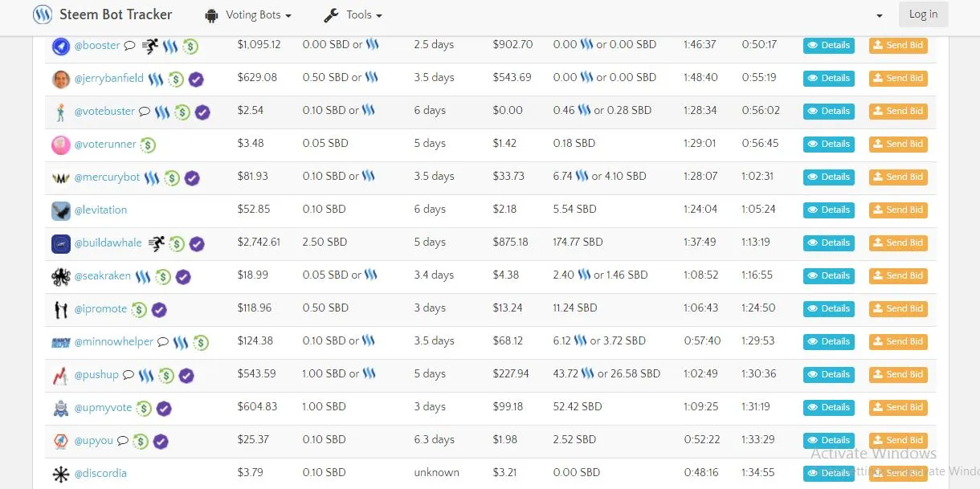The height and width of the screenshot is (489, 980).
Task: Click the @minnowhelper avatar icon
Action: coord(61,343)
